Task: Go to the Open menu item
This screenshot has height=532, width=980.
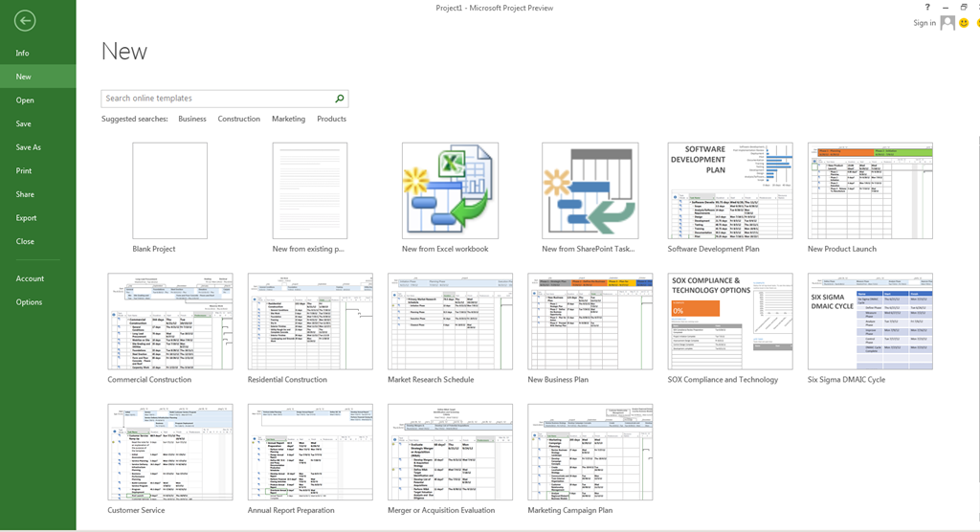Action: coord(38,100)
